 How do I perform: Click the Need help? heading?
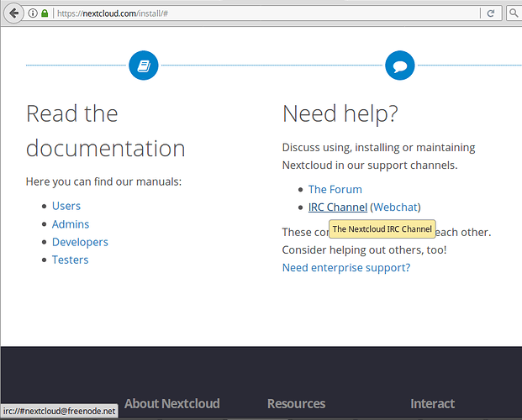pyautogui.click(x=340, y=113)
